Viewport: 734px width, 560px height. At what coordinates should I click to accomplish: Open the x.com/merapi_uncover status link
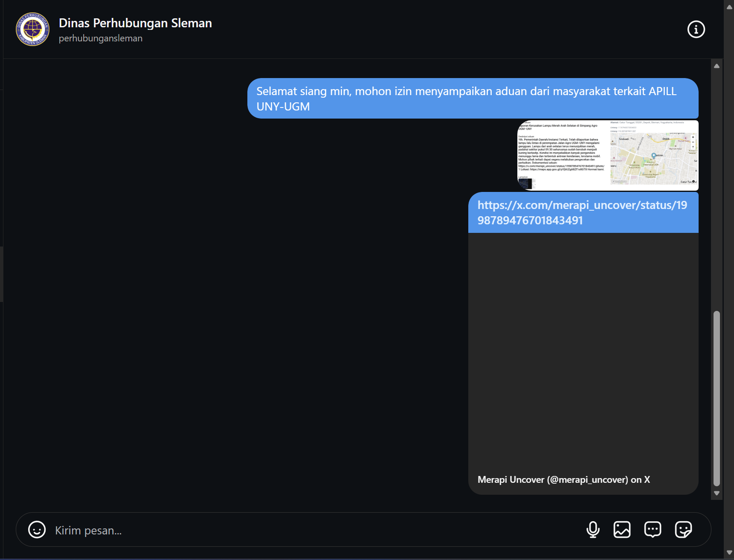tap(582, 212)
